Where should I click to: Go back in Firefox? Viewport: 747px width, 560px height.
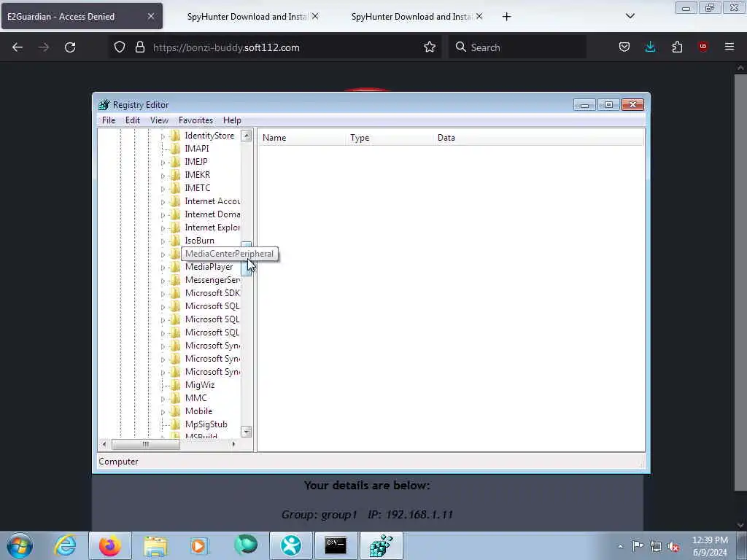tap(18, 47)
